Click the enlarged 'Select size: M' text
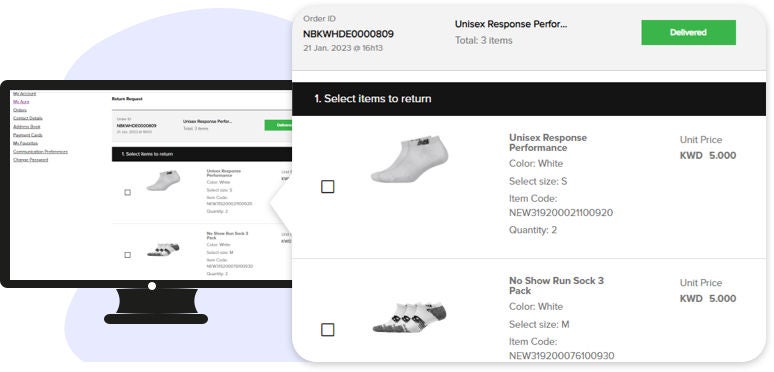The image size is (774, 372). coord(539,324)
